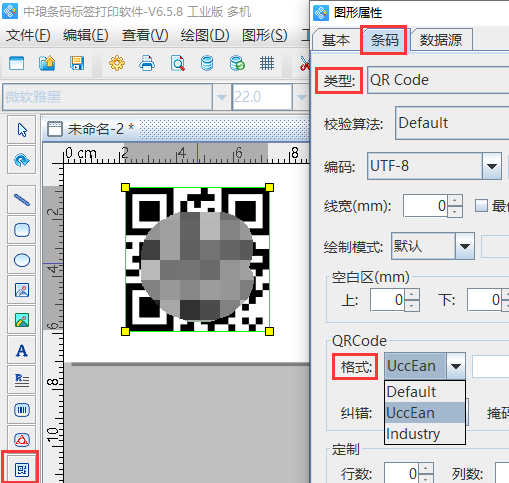
Task: Open the 校验算法 Default combo box
Action: (452, 123)
